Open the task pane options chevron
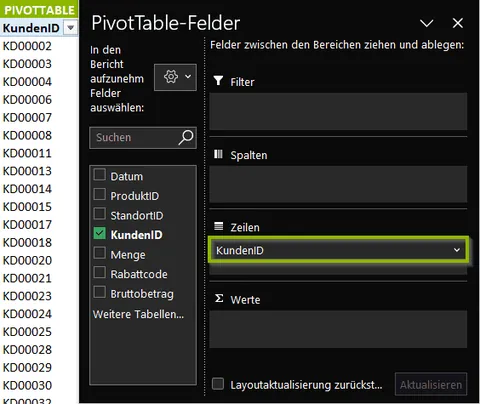Image resolution: width=480 pixels, height=404 pixels. (x=426, y=23)
